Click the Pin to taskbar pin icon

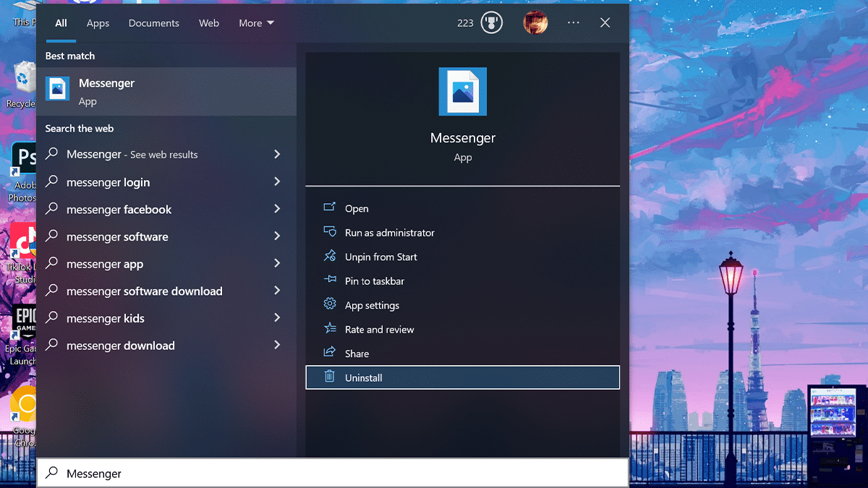coord(330,281)
